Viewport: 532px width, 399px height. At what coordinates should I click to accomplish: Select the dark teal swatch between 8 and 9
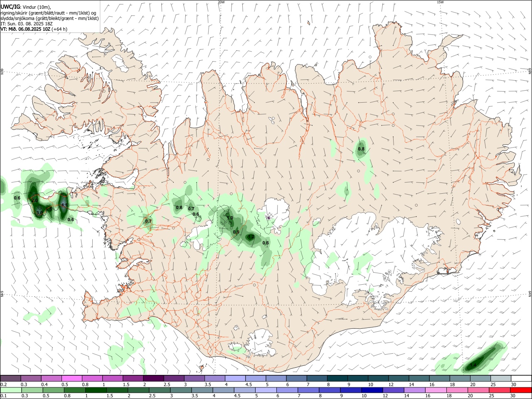click(x=337, y=378)
